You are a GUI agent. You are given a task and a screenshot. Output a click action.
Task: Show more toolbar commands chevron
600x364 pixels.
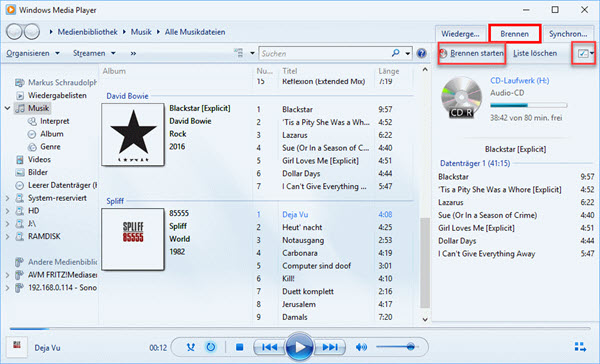point(133,53)
